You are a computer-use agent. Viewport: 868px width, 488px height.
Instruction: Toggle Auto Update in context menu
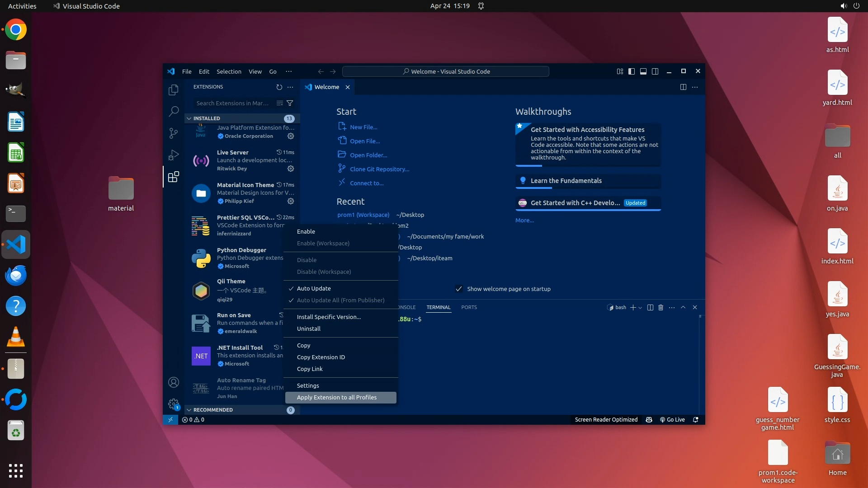click(314, 288)
